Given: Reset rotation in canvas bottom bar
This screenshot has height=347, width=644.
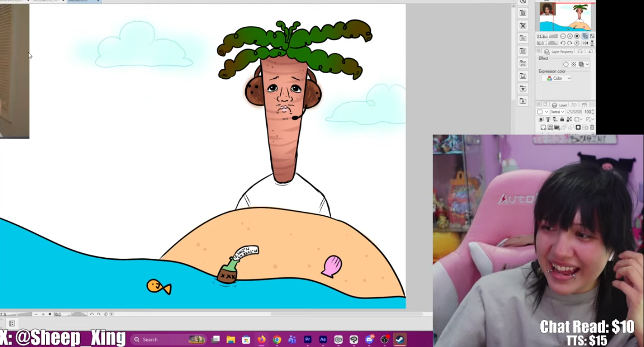Looking at the screenshot, I should point(106,314).
